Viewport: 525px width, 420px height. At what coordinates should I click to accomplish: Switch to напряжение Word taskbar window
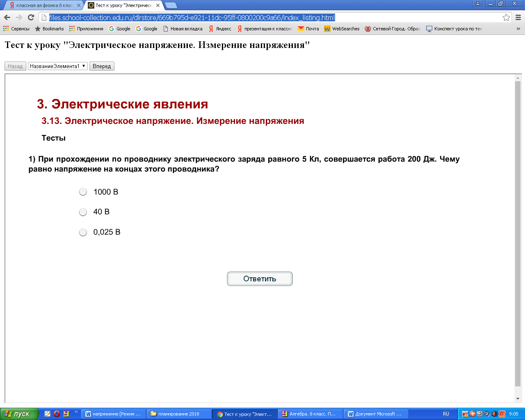(x=114, y=414)
